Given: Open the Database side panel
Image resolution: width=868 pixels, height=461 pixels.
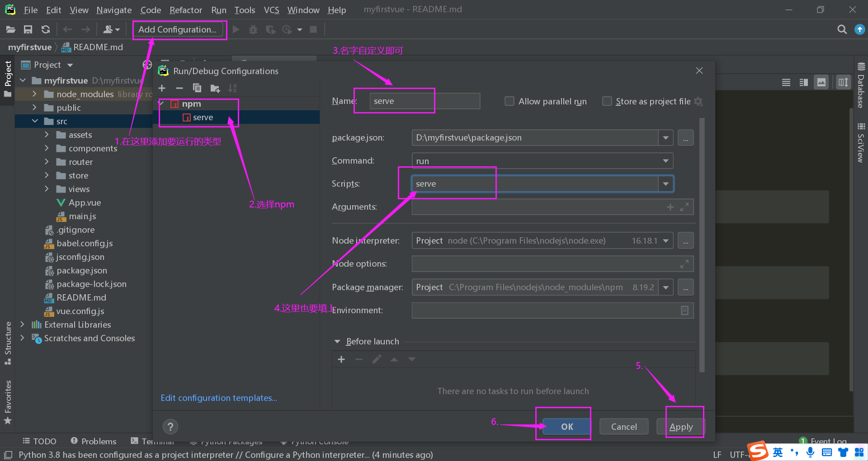Looking at the screenshot, I should point(861,85).
